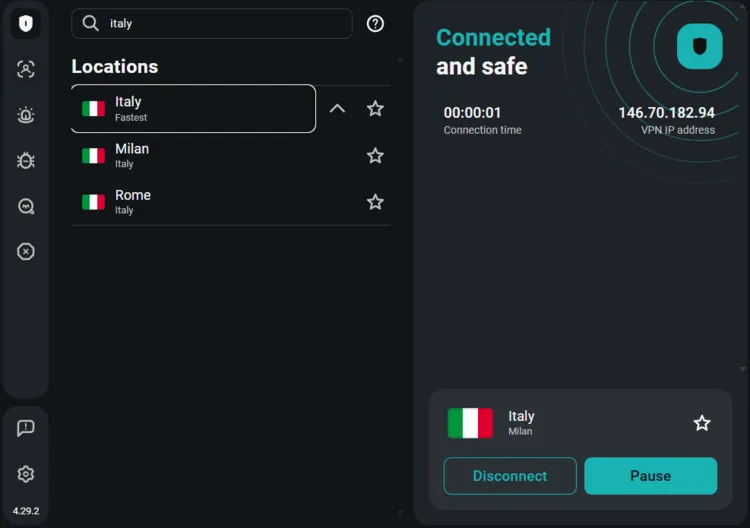The width and height of the screenshot is (750, 528).
Task: Click the VPN IP address 146.70.182.94
Action: pyautogui.click(x=666, y=112)
